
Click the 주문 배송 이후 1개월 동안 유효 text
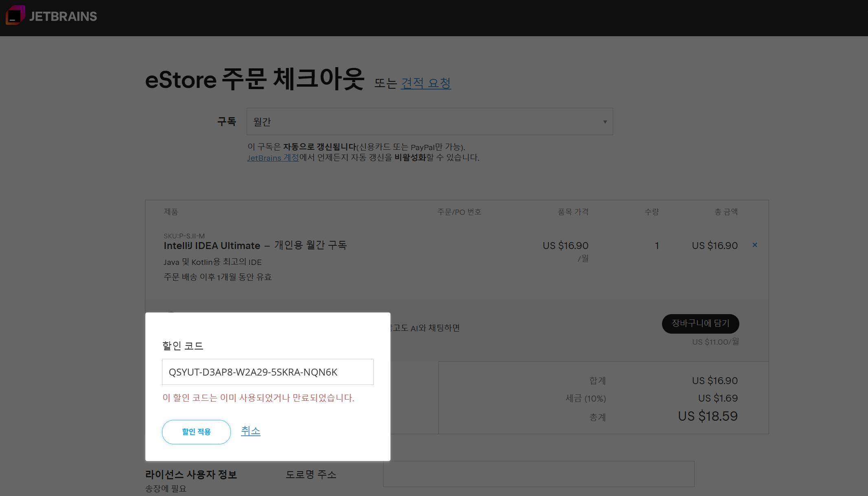pyautogui.click(x=218, y=277)
